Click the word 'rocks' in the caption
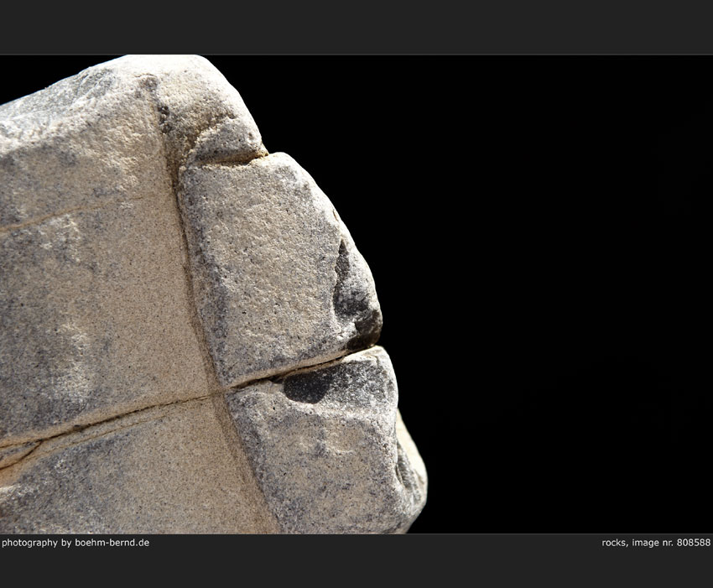Screen dimensions: 713x588 point(614,543)
